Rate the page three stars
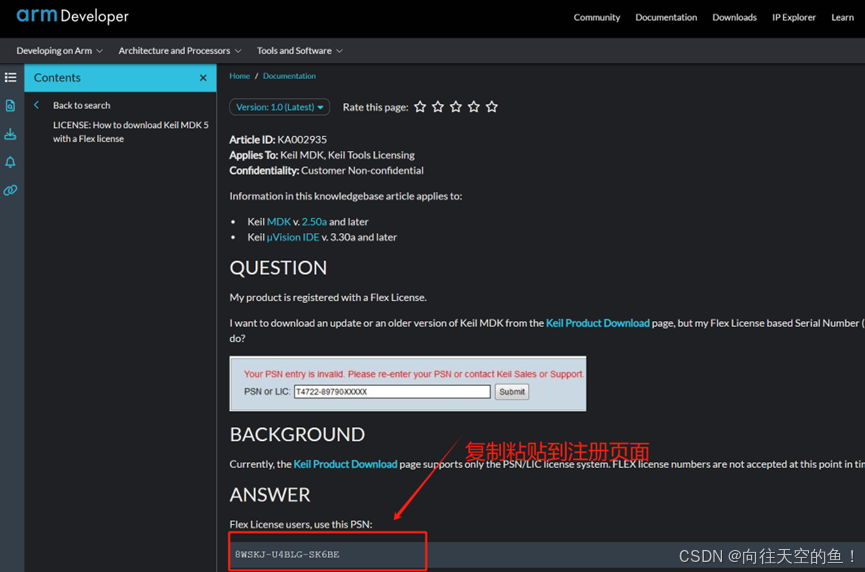 pyautogui.click(x=456, y=106)
